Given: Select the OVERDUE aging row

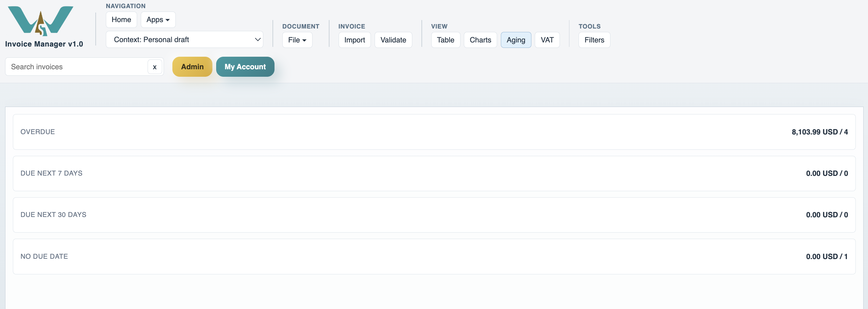Looking at the screenshot, I should click(x=434, y=132).
